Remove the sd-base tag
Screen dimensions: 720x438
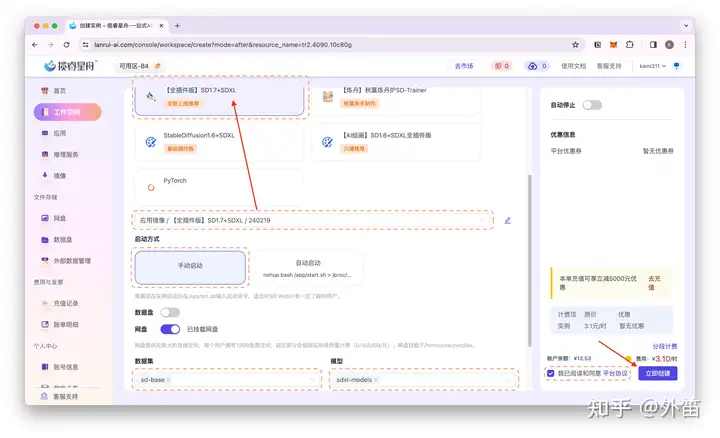169,380
